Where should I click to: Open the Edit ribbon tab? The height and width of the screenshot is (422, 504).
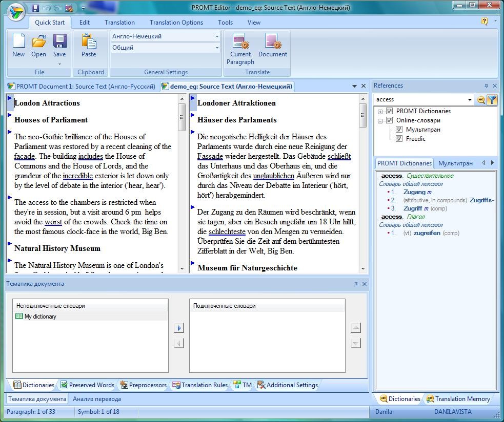tap(85, 23)
